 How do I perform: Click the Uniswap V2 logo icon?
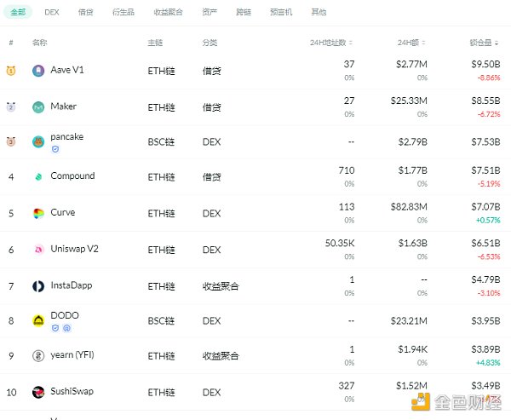[x=38, y=250]
